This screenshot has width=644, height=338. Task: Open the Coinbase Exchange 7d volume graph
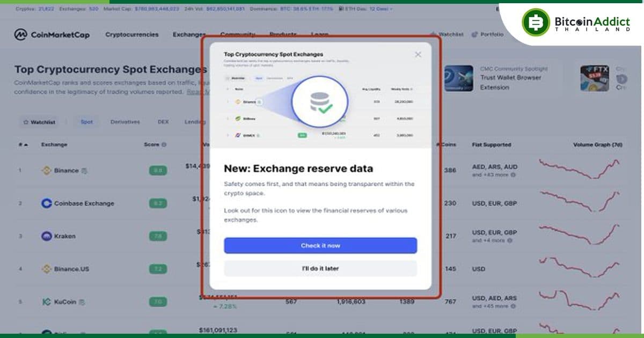click(x=580, y=201)
